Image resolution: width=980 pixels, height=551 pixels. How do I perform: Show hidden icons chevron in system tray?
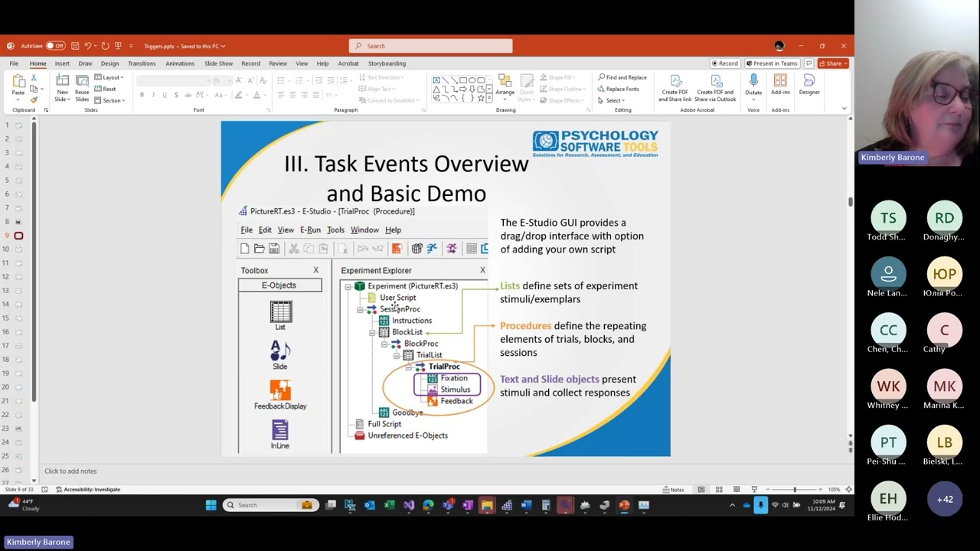[x=733, y=505]
